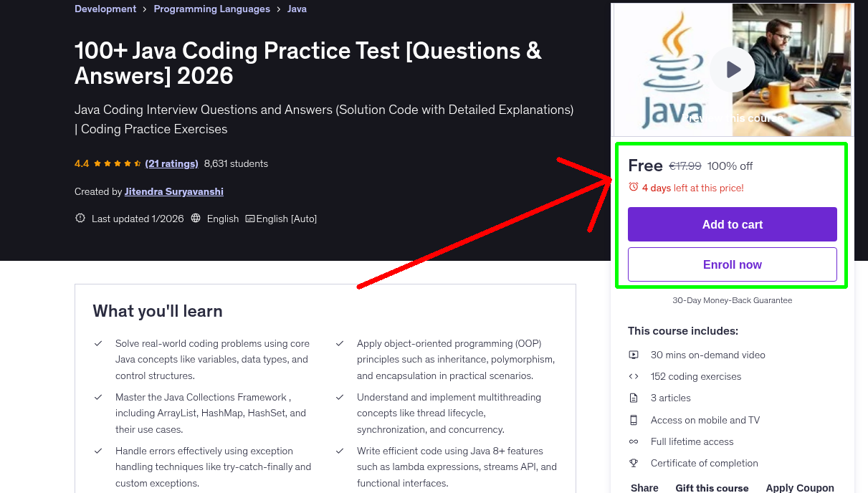
Task: Click the on-demand video icon
Action: (x=634, y=354)
